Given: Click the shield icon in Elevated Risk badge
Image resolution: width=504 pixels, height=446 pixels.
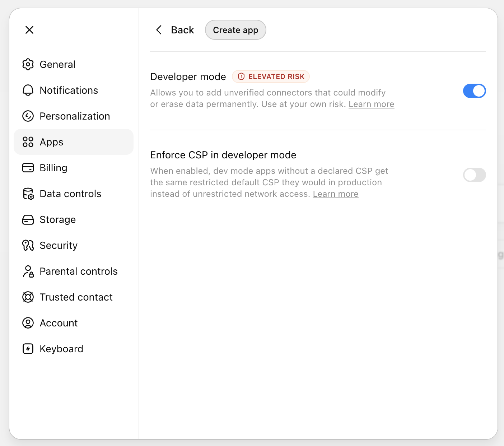Looking at the screenshot, I should [x=241, y=76].
